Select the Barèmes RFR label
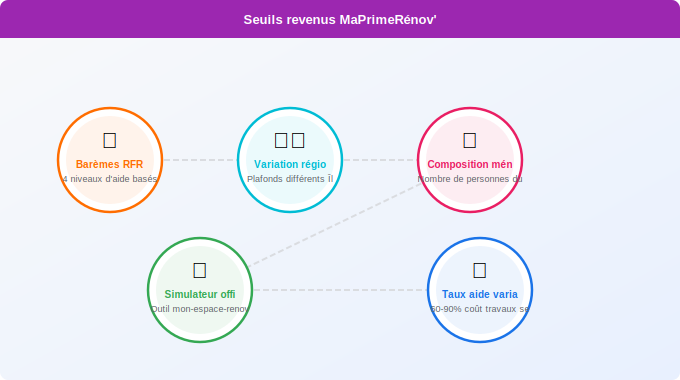The width and height of the screenshot is (680, 380). point(110,164)
